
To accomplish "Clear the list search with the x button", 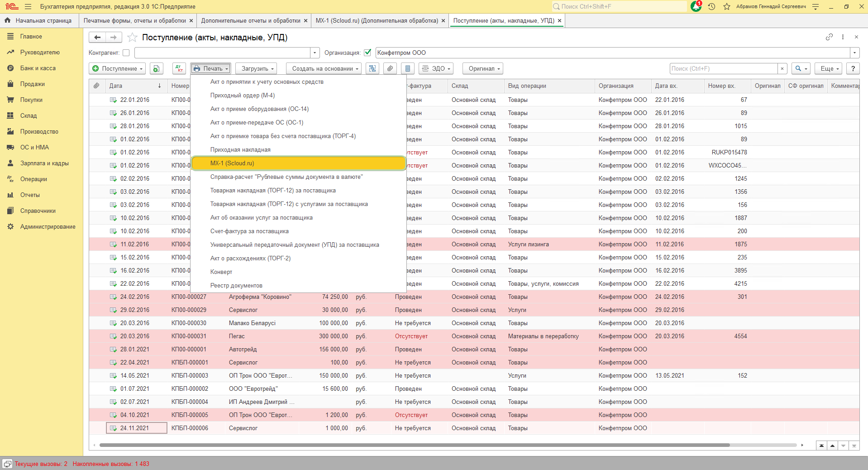I will coord(782,69).
